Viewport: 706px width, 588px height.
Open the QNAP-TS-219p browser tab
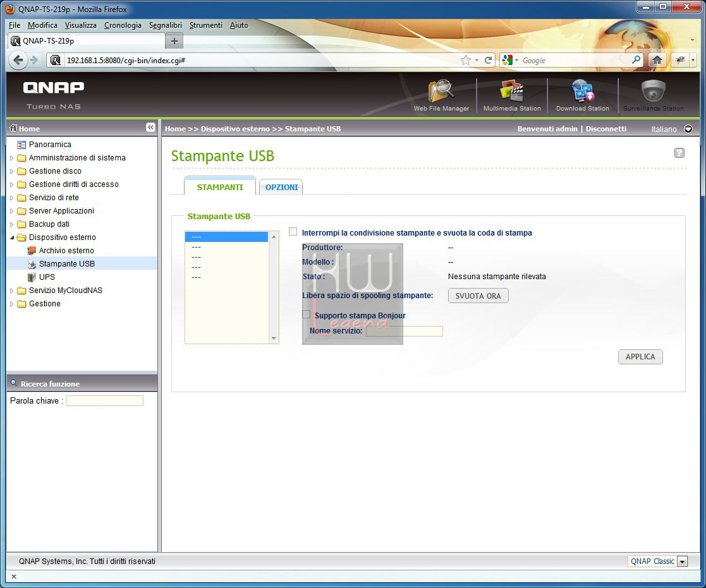[x=87, y=41]
